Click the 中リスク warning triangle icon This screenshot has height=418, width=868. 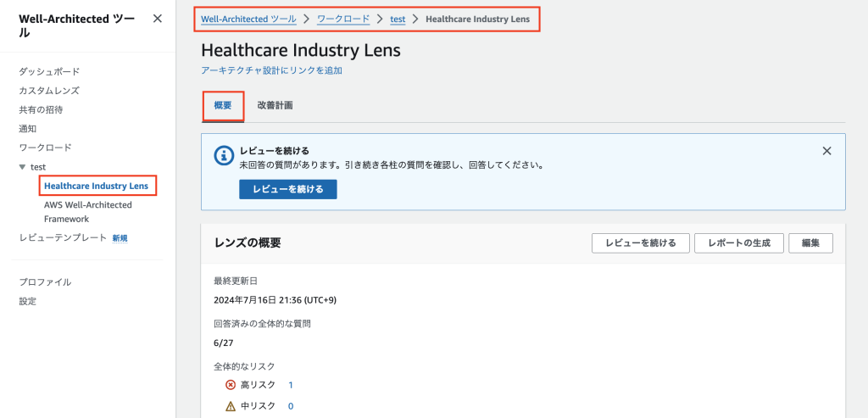[231, 406]
